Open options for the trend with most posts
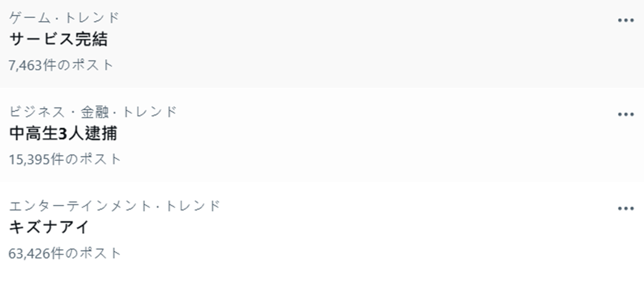This screenshot has height=285, width=644. [625, 209]
